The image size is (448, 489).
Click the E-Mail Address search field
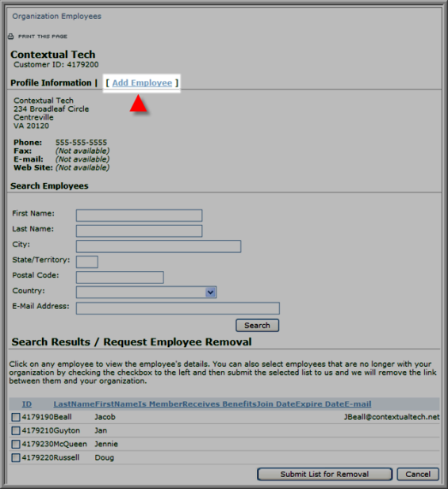pos(178,308)
